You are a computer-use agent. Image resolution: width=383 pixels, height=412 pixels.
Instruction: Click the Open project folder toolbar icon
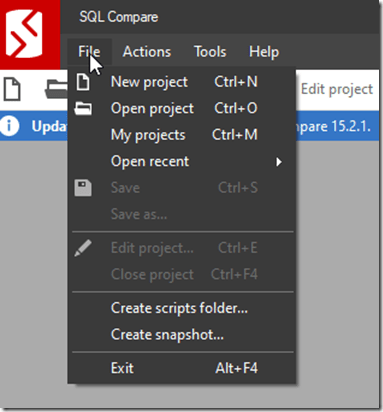56,89
